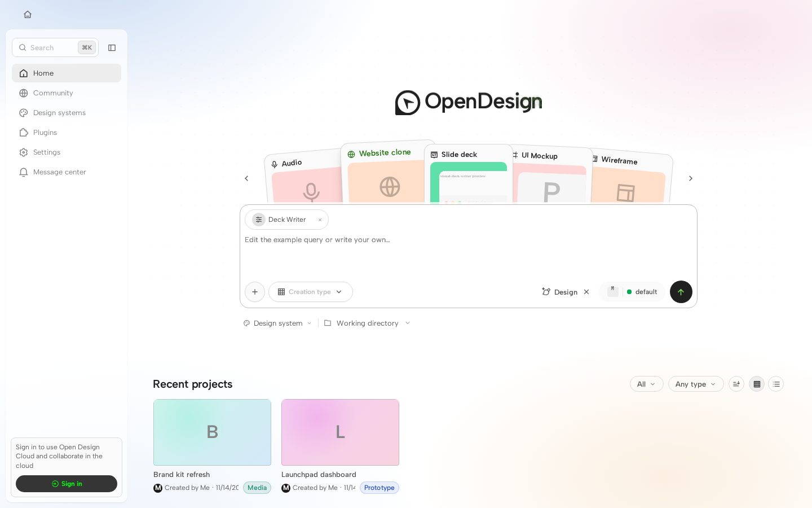Viewport: 812px width, 508px height.
Task: Click the home icon at top left
Action: (x=28, y=15)
